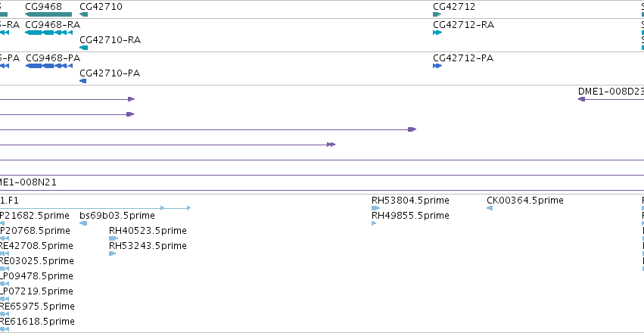Screen dimensions: 644x333
Task: Click the DME1-008N21 clone line
Action: (322, 191)
